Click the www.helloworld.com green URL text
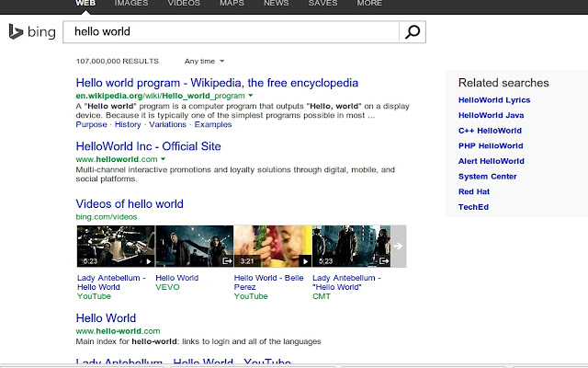 point(117,159)
